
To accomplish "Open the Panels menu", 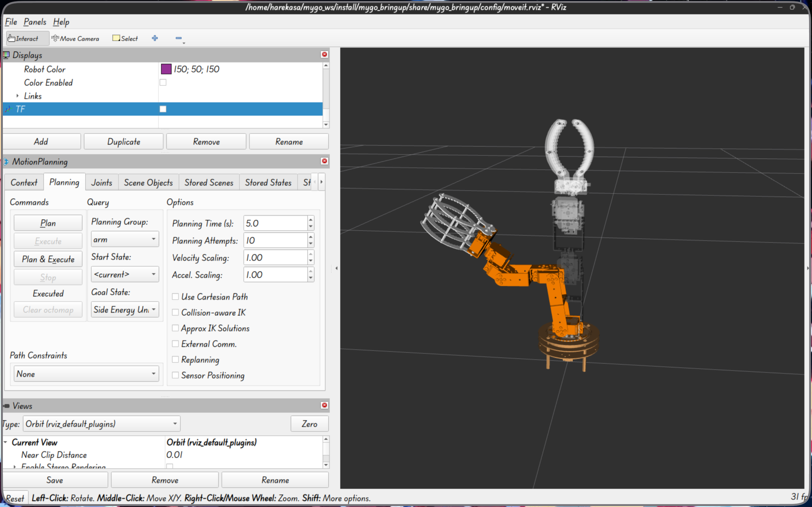I will pyautogui.click(x=35, y=22).
